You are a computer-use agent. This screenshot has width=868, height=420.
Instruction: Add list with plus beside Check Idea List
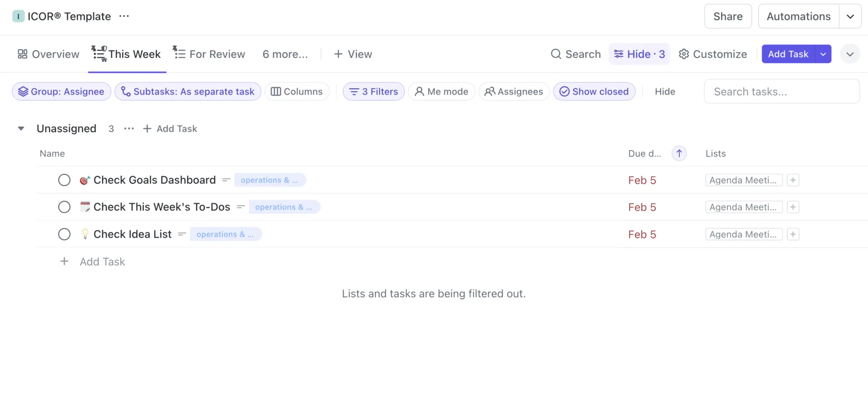tap(793, 234)
